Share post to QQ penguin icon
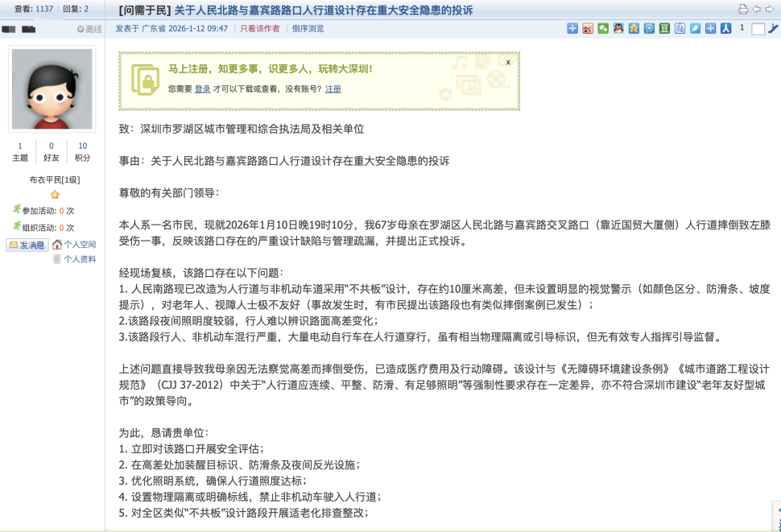 point(618,29)
